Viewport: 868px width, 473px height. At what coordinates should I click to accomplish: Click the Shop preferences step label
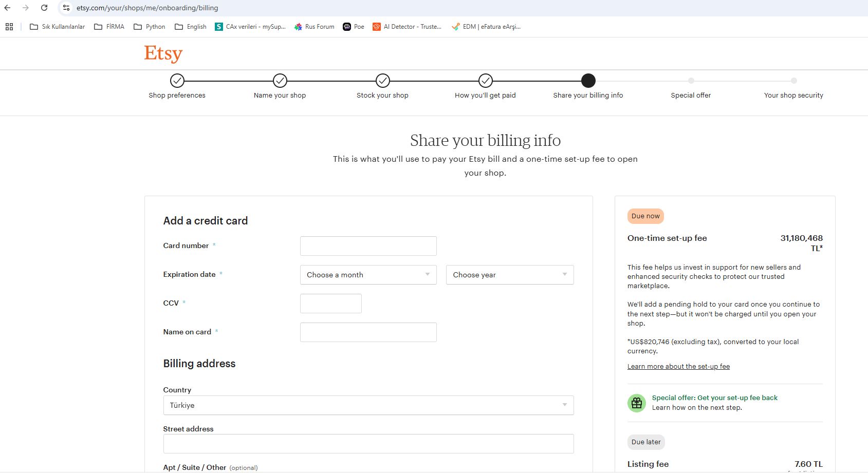tap(177, 95)
